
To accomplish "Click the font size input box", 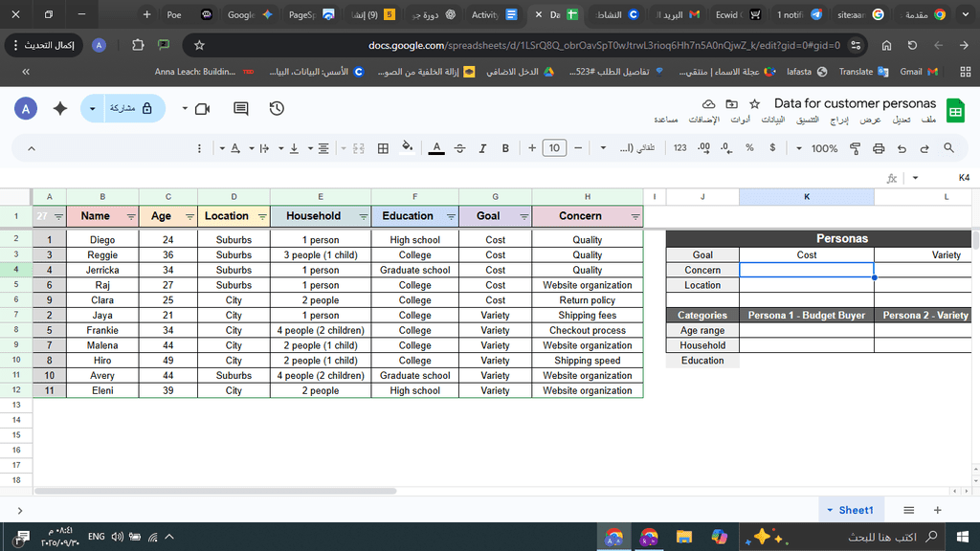I will click(x=554, y=148).
